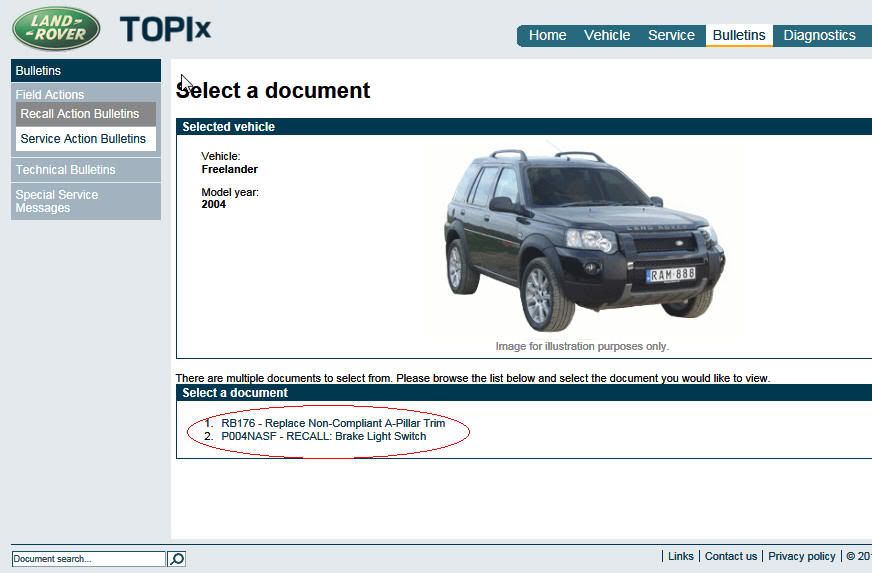Open the Service tab
This screenshot has height=573, width=872.
click(671, 36)
